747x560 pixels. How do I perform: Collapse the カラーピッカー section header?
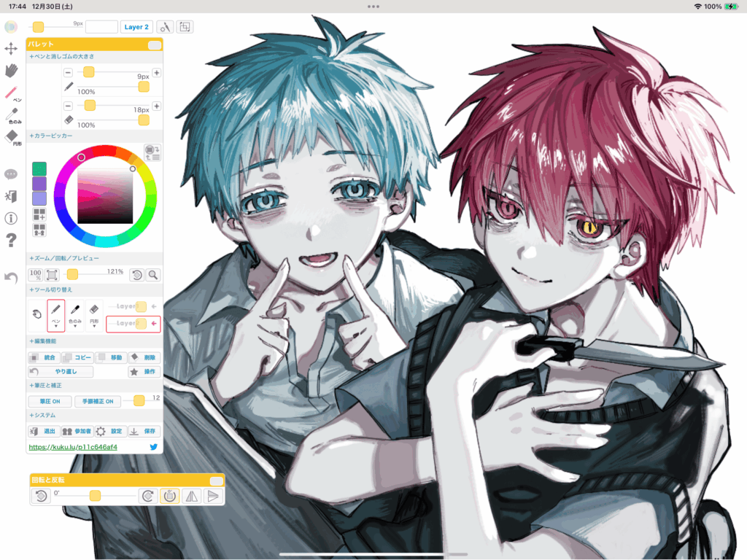pyautogui.click(x=51, y=136)
